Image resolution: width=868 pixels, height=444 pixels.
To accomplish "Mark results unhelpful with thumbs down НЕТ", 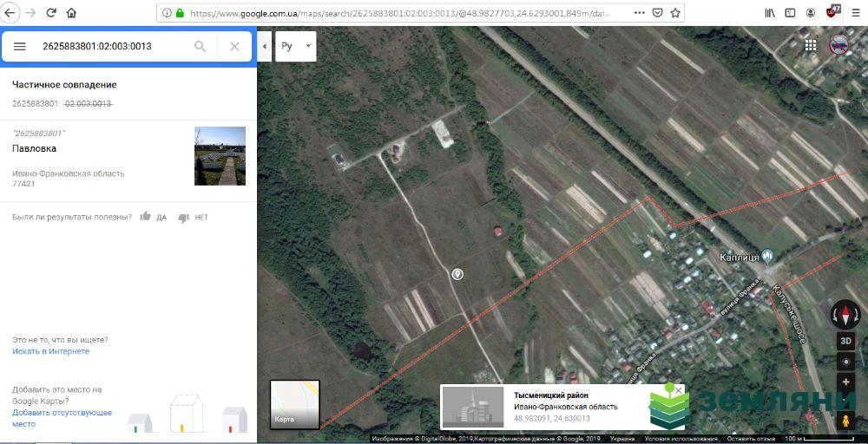I will pyautogui.click(x=193, y=217).
